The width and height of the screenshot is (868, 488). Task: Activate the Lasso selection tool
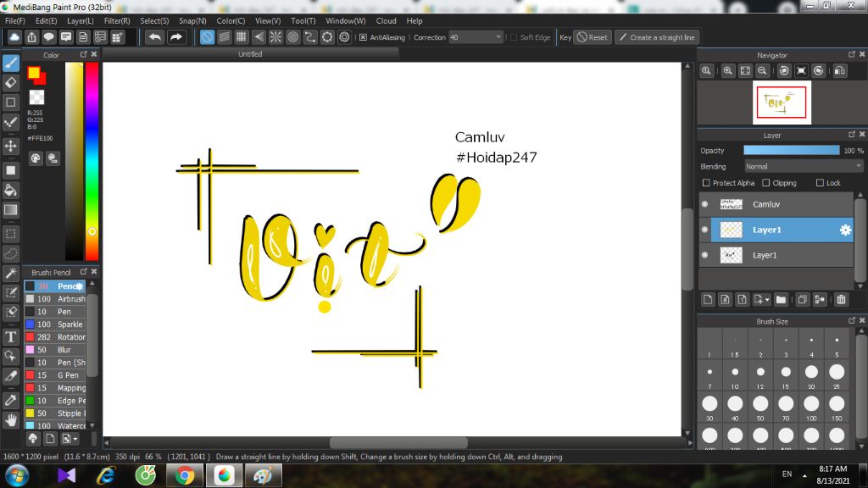[10, 253]
